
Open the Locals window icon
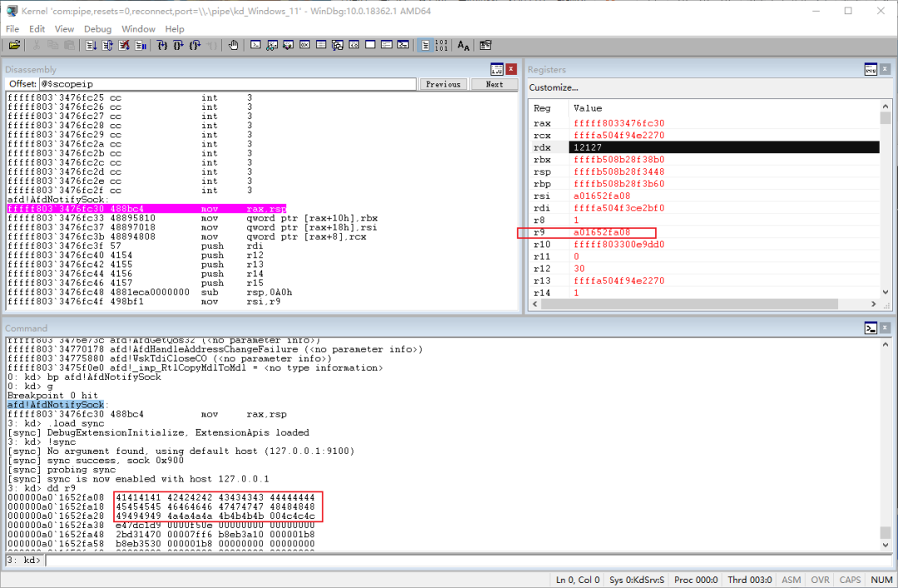286,45
